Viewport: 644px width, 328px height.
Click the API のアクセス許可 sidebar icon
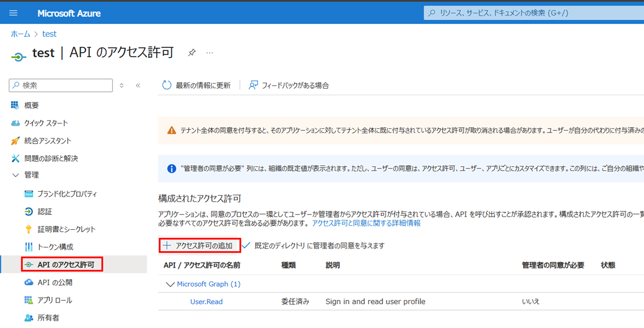pyautogui.click(x=29, y=265)
